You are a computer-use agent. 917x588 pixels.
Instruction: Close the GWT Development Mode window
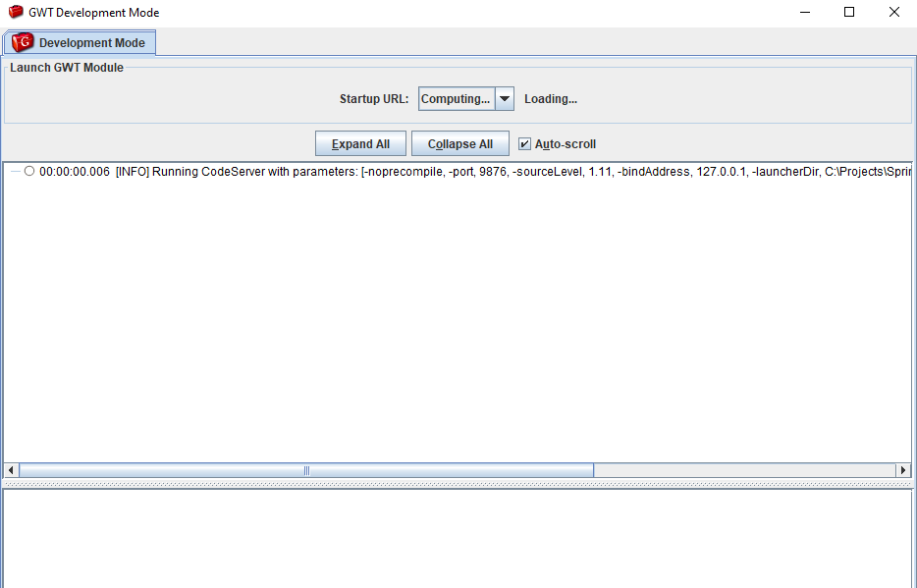coord(894,13)
